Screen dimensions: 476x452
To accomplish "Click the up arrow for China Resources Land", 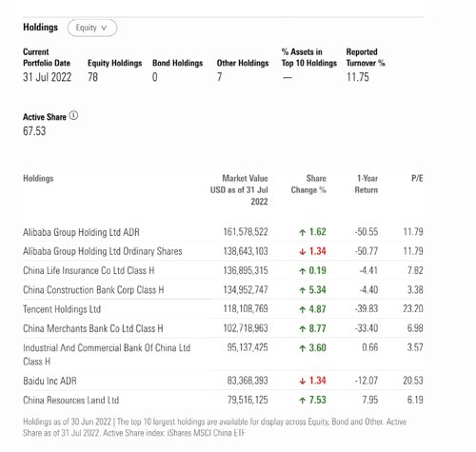I will [302, 401].
